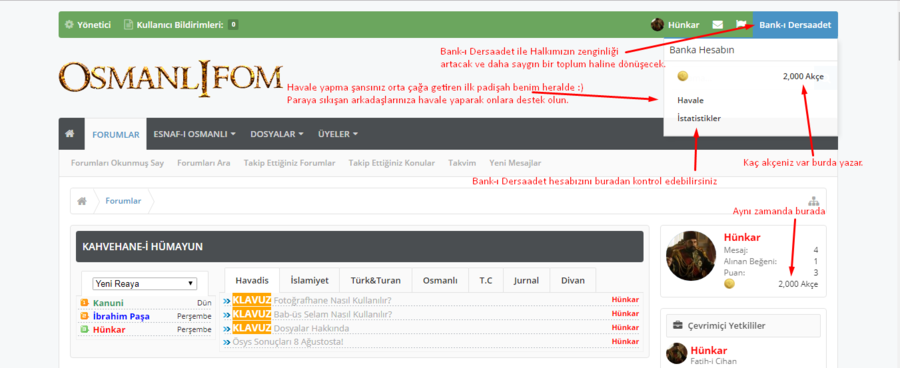
Task: Open the Yeni Reaya dropdown
Action: (x=145, y=284)
